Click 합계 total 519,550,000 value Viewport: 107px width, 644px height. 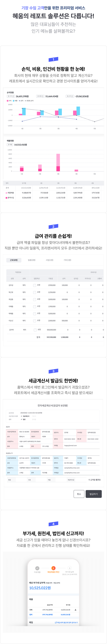pyautogui.click(x=51, y=337)
